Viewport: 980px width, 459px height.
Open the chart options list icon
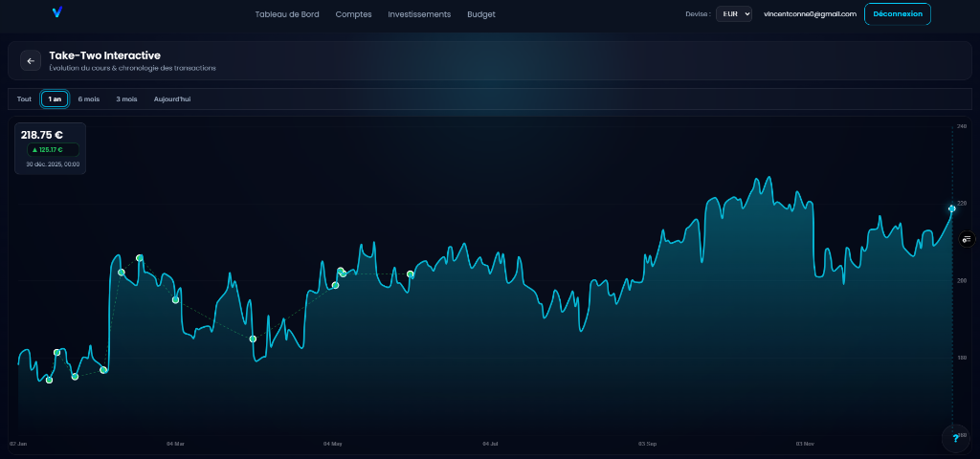967,239
